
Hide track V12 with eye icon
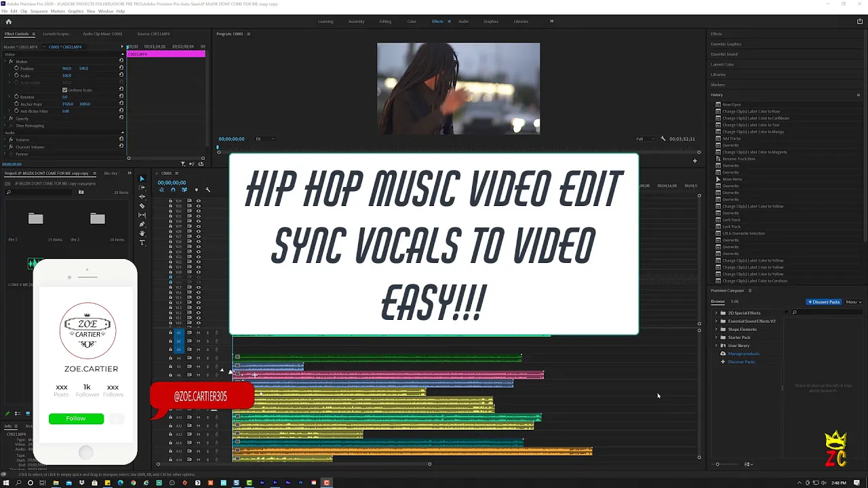[x=199, y=312]
